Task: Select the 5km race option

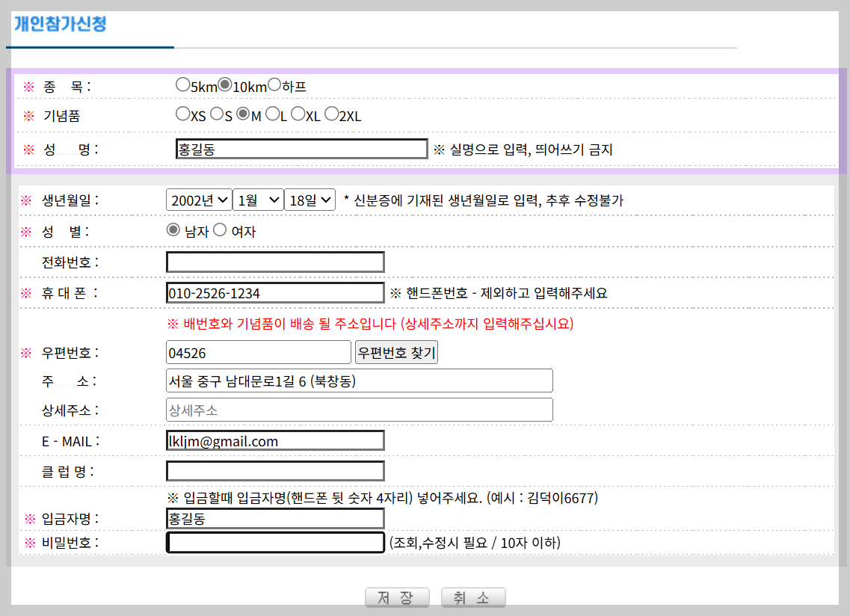Action: click(x=182, y=84)
